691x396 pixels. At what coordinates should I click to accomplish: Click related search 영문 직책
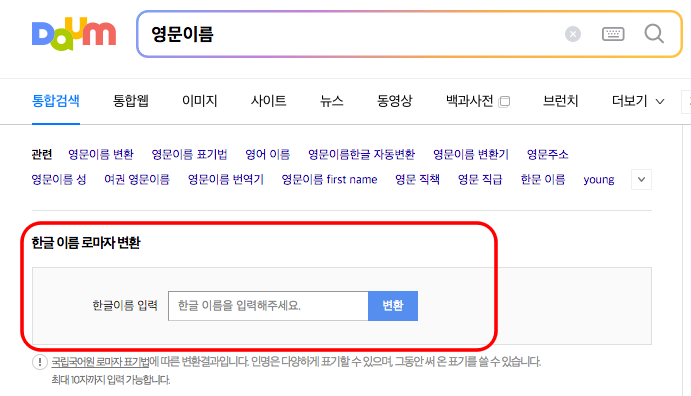click(x=417, y=179)
